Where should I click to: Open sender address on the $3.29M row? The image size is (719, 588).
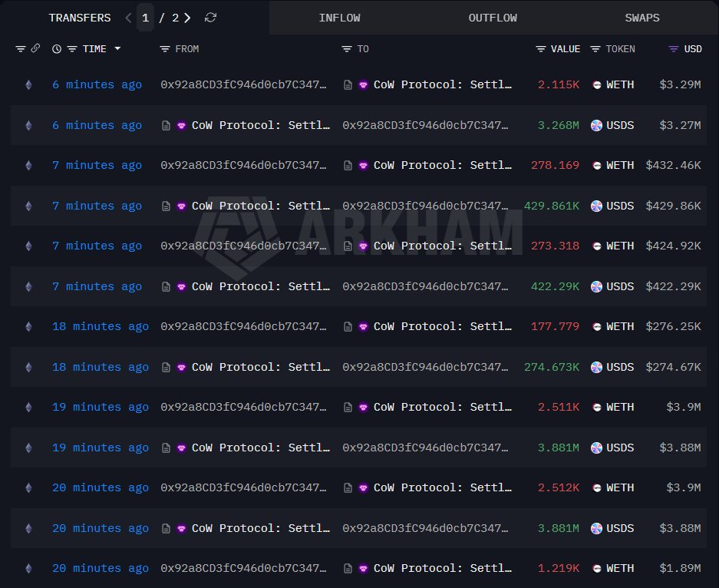click(x=243, y=85)
